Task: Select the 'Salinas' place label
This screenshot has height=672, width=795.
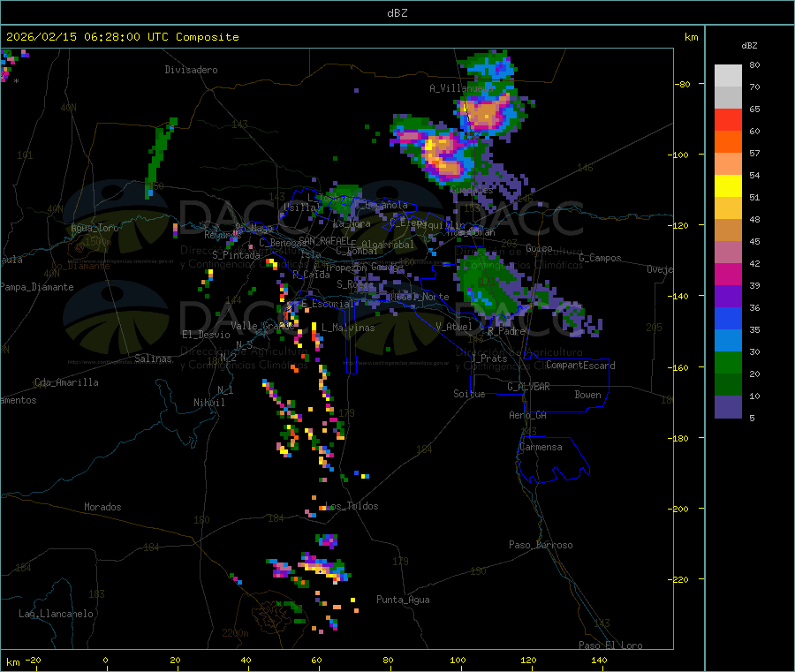Action: click(x=153, y=359)
